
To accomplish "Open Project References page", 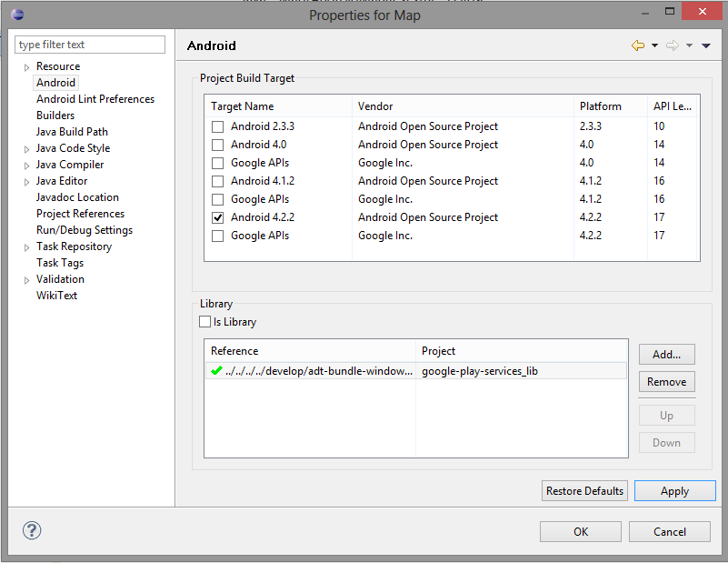I will click(x=80, y=214).
